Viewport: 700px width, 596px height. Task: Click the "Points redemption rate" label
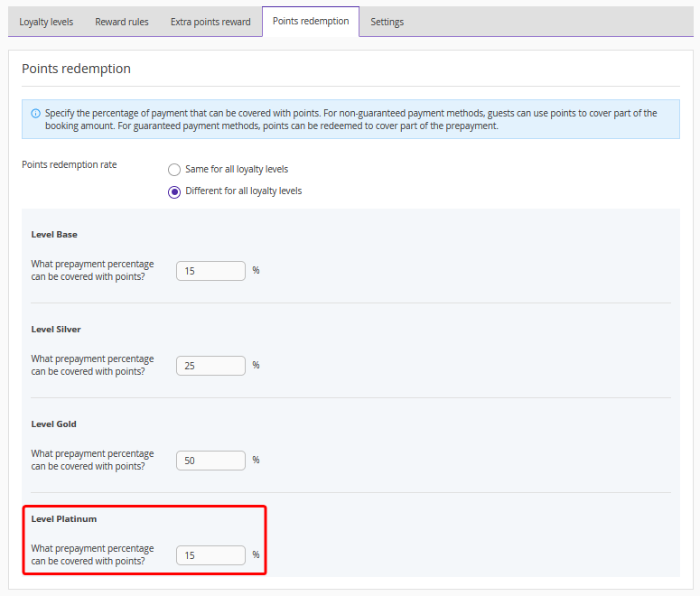pyautogui.click(x=70, y=164)
